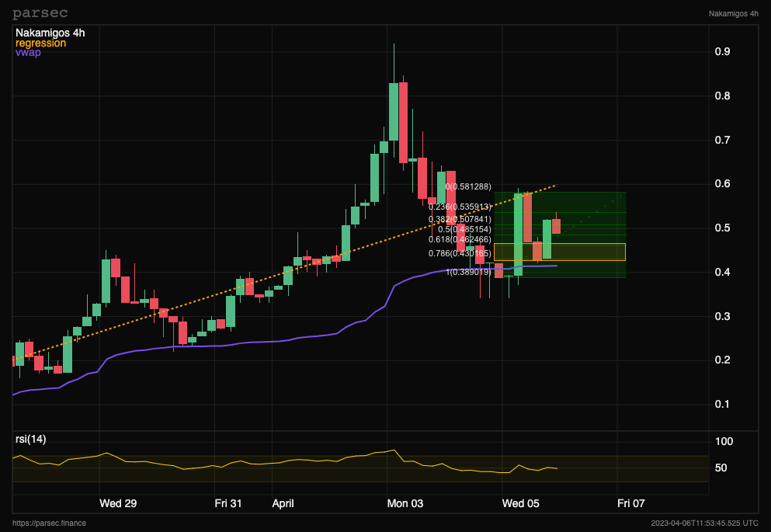The height and width of the screenshot is (532, 771).
Task: Click the 2023-04-06 UTC timestamp in footer
Action: click(x=705, y=523)
